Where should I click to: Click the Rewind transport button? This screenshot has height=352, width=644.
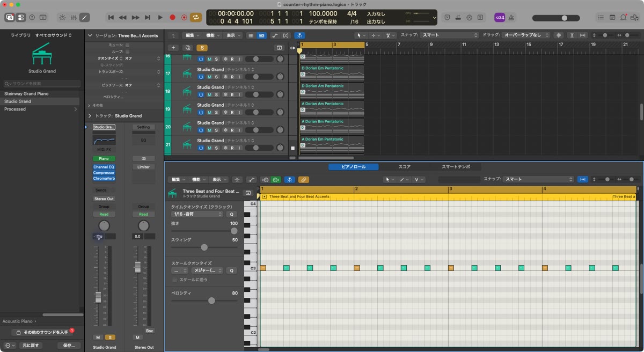point(123,17)
